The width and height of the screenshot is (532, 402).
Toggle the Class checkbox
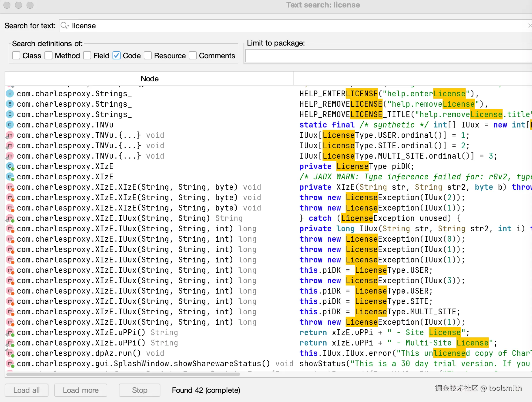16,55
